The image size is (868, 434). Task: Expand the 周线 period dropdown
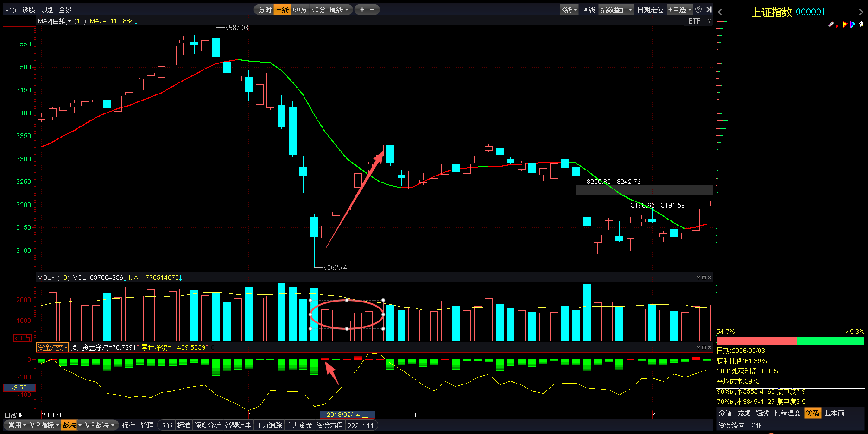point(339,10)
